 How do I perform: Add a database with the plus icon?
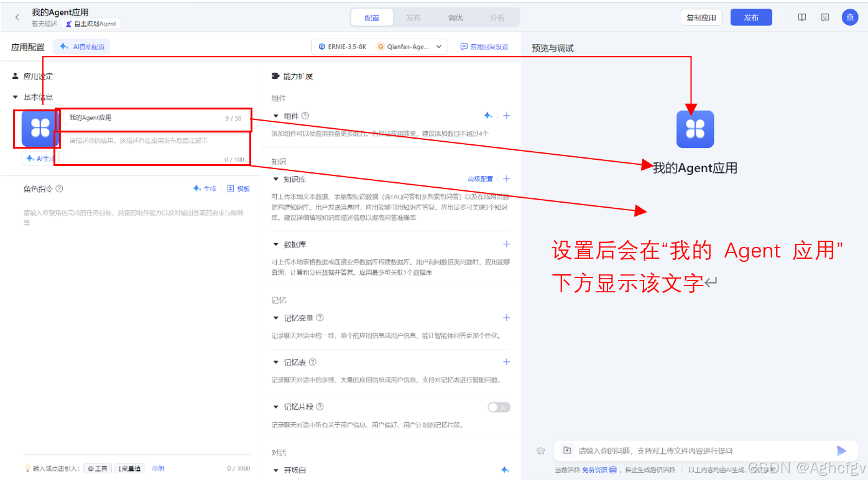pos(506,244)
